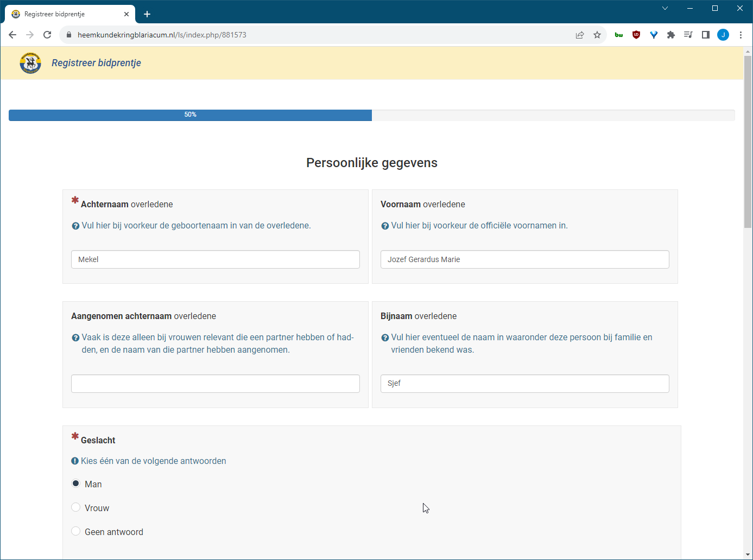This screenshot has width=753, height=560.
Task: Open the green bw extension
Action: pyautogui.click(x=619, y=35)
